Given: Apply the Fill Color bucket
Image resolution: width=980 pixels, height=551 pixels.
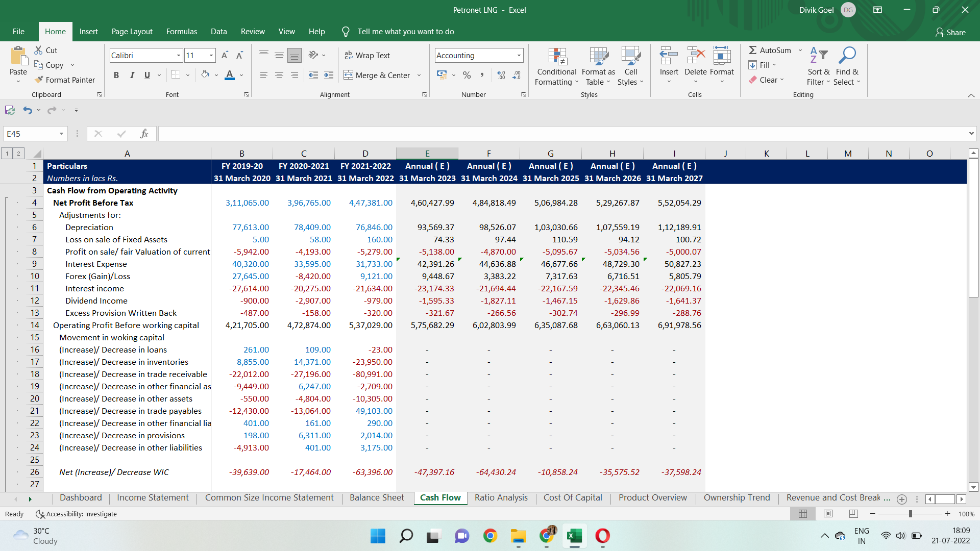Looking at the screenshot, I should (205, 75).
